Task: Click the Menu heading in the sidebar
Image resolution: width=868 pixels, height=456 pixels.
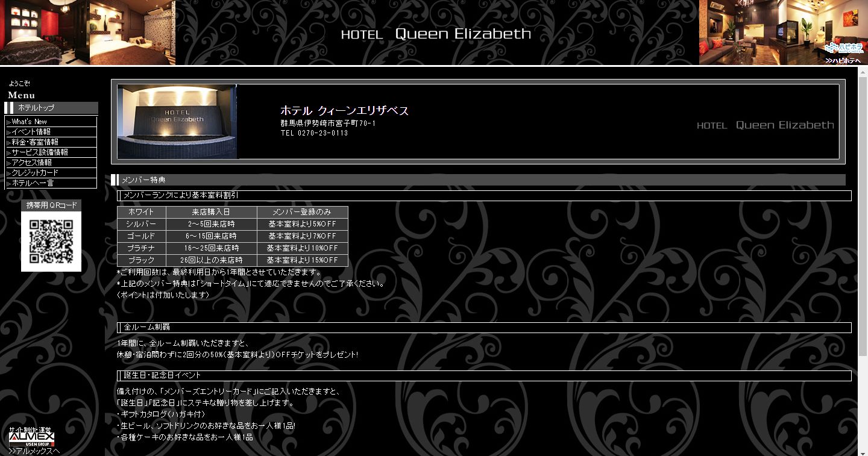Action: (x=21, y=95)
